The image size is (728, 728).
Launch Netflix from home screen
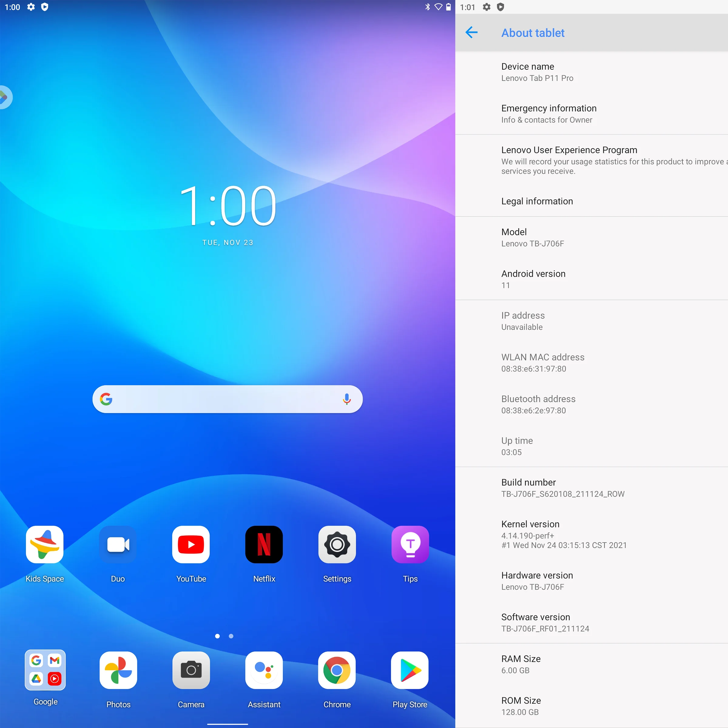pos(264,544)
